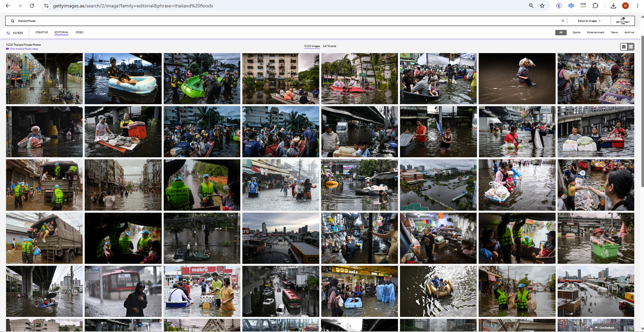Open photo of rescuers with green boat

click(202, 79)
